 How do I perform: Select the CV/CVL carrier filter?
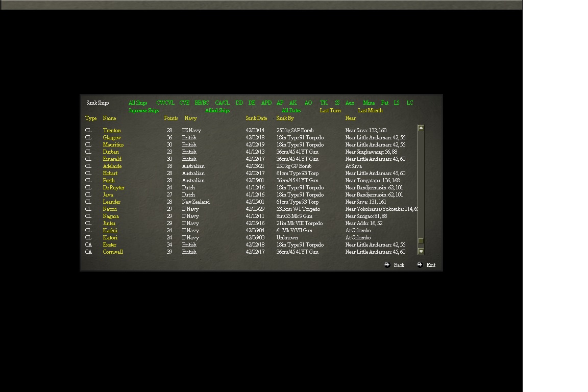pos(164,103)
